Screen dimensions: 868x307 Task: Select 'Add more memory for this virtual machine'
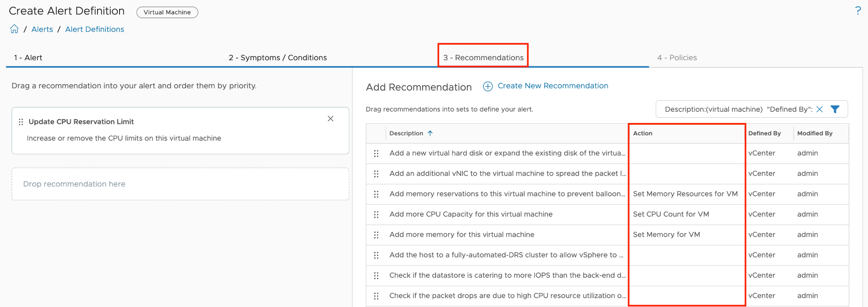(462, 234)
